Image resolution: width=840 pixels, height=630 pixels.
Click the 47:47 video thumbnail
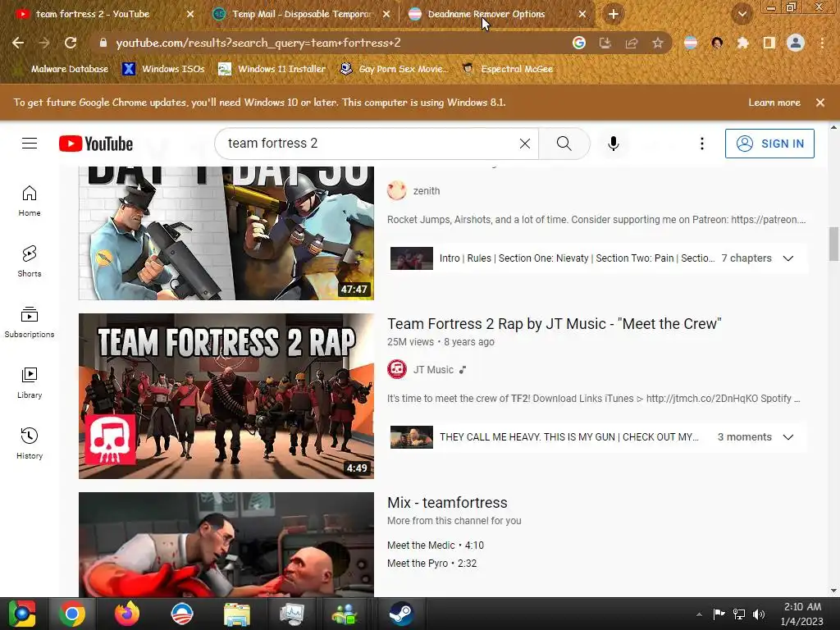(x=226, y=233)
